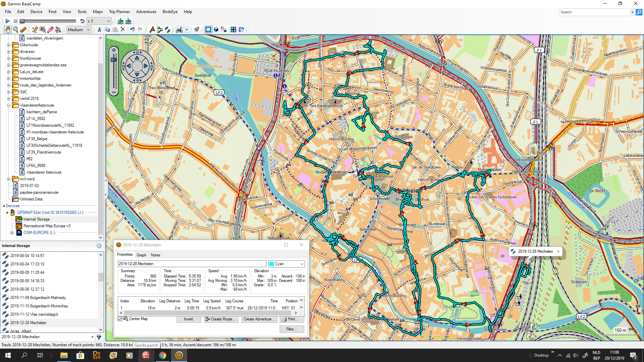Uncheck the Center Map checkbox
Screen dimensions: 644x362
[x=120, y=319]
